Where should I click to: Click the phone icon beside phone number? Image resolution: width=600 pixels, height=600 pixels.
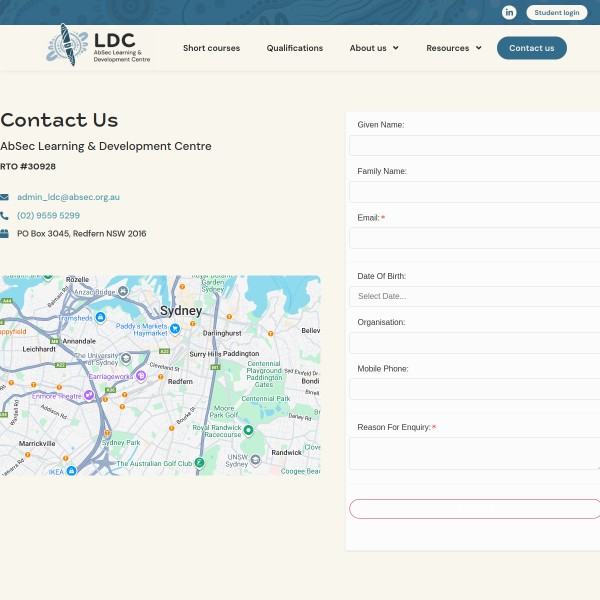(x=5, y=215)
